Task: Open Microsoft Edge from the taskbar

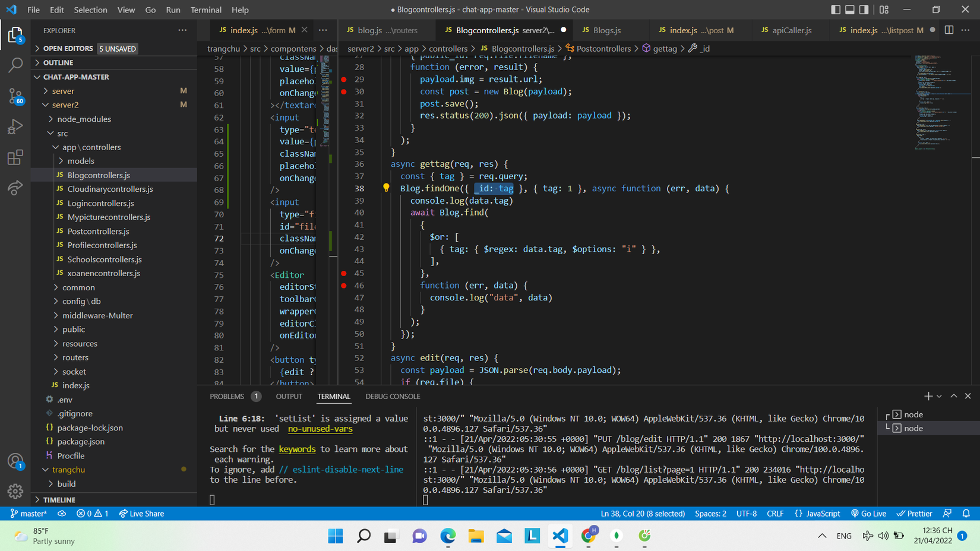Action: (x=448, y=536)
